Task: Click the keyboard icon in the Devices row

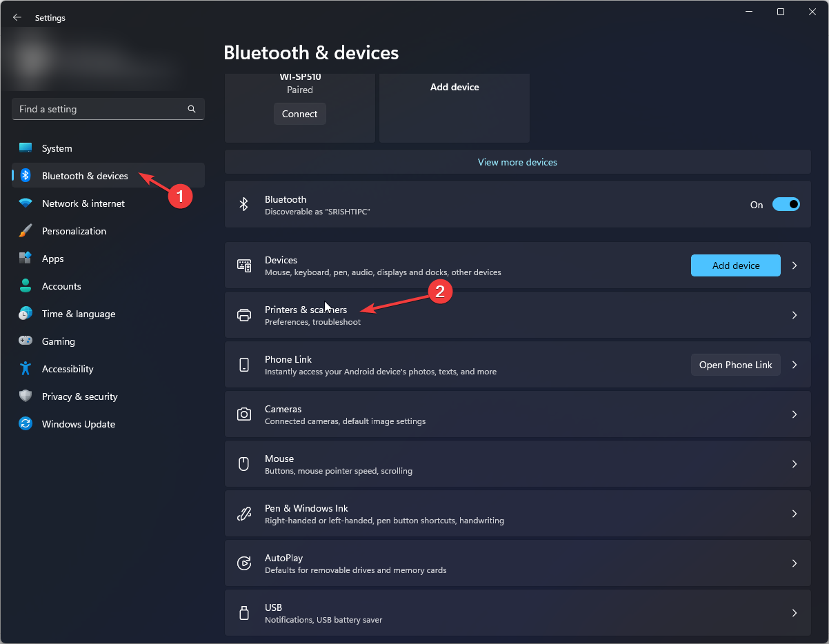Action: pyautogui.click(x=244, y=265)
